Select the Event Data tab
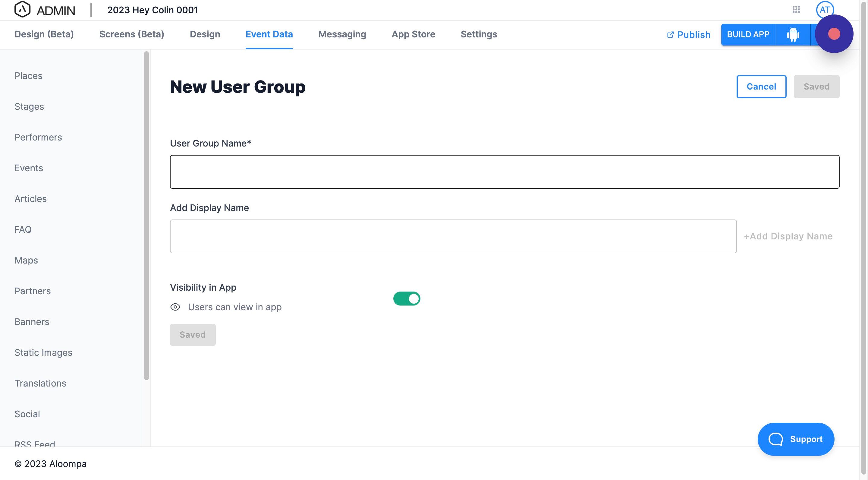Viewport: 868px width, 480px height. pos(269,34)
